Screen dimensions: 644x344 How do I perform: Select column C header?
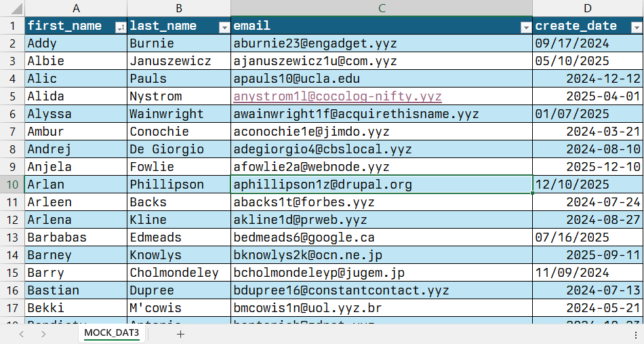382,8
